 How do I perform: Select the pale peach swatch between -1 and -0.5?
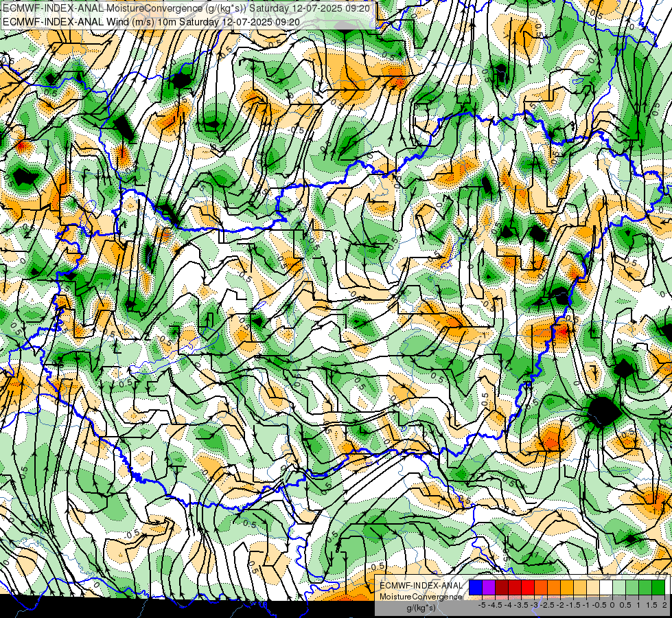(593, 588)
